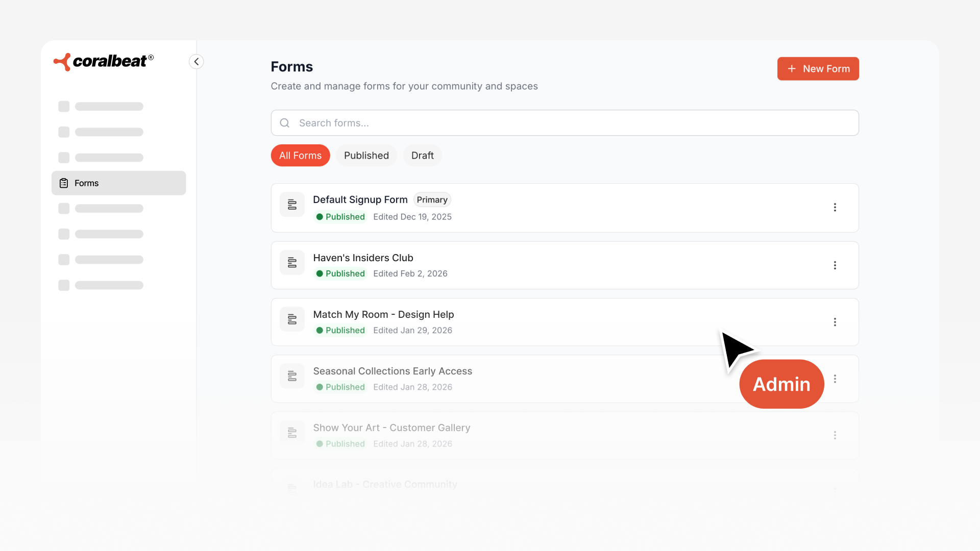Collapse the sidebar with the chevron button
Image resolution: width=980 pixels, height=551 pixels.
click(x=197, y=62)
